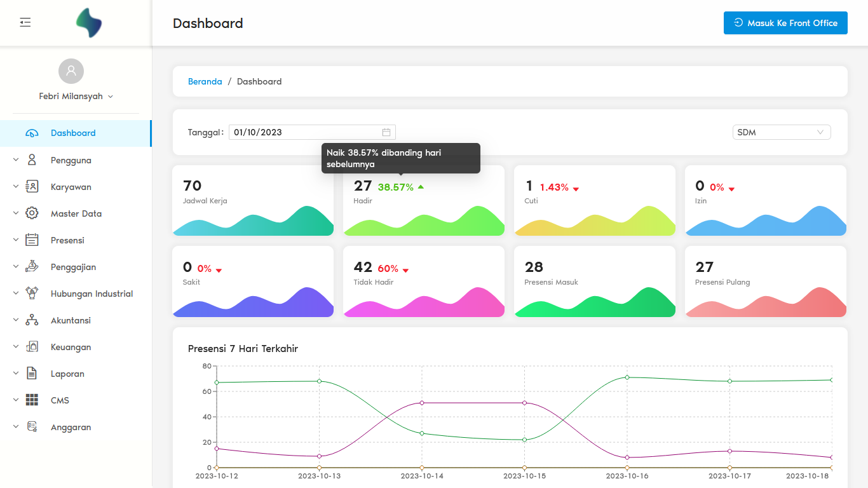The image size is (868, 488).
Task: Open the SDM dropdown selector
Action: pos(782,132)
